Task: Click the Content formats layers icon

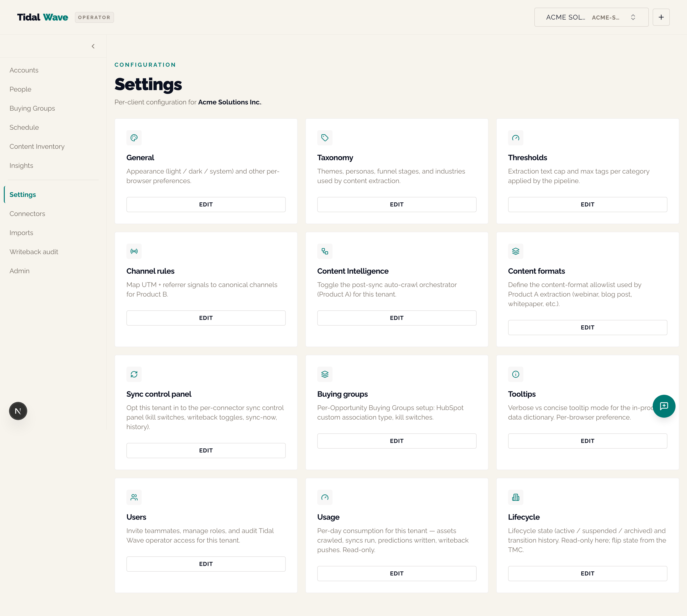Action: [x=516, y=251]
